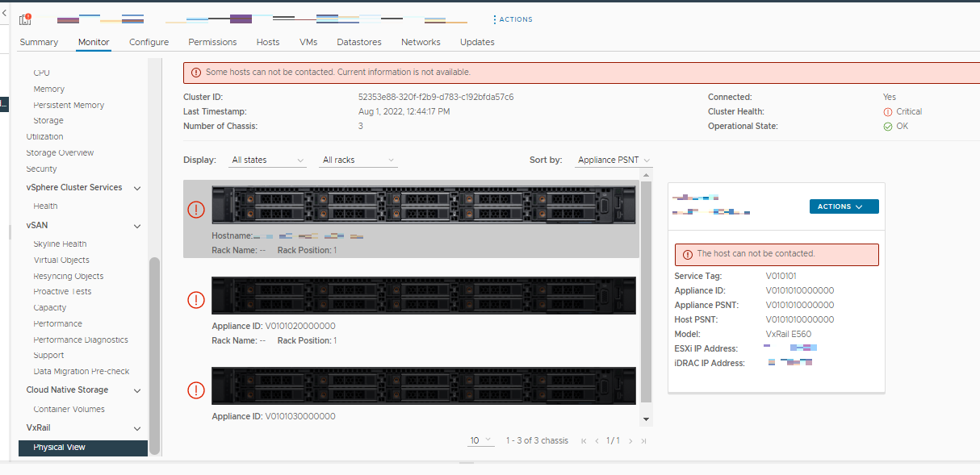This screenshot has height=475, width=980.
Task: Go to last page of chassis list
Action: pos(643,441)
